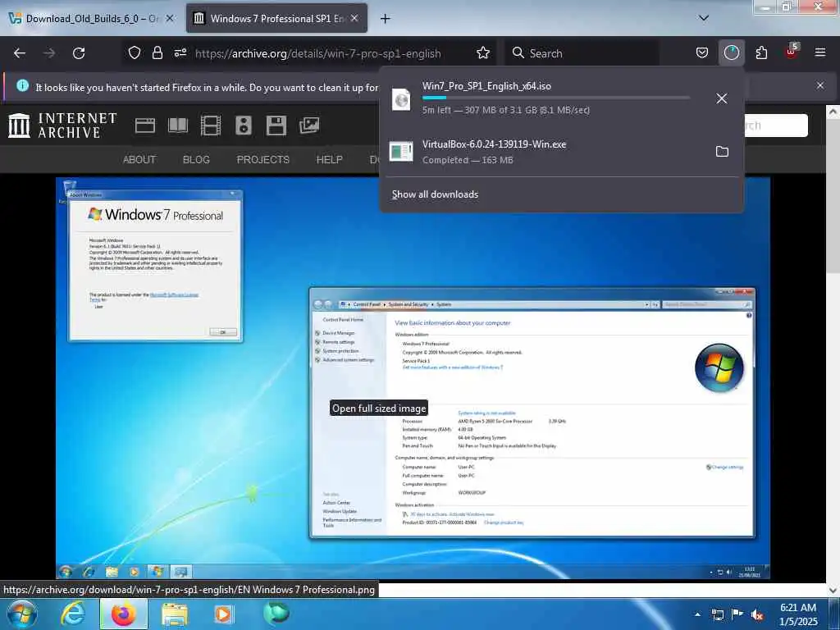Open the ABOUT menu link
This screenshot has width=840, height=630.
139,160
